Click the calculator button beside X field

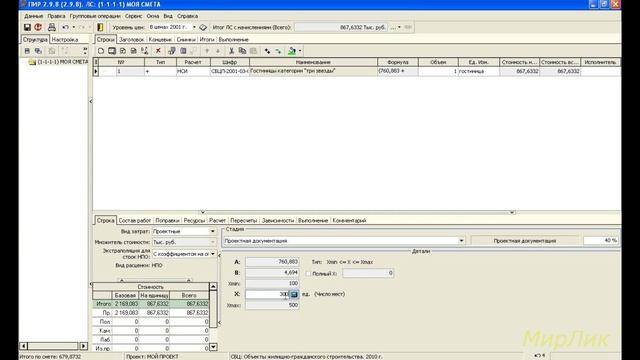pos(294,294)
